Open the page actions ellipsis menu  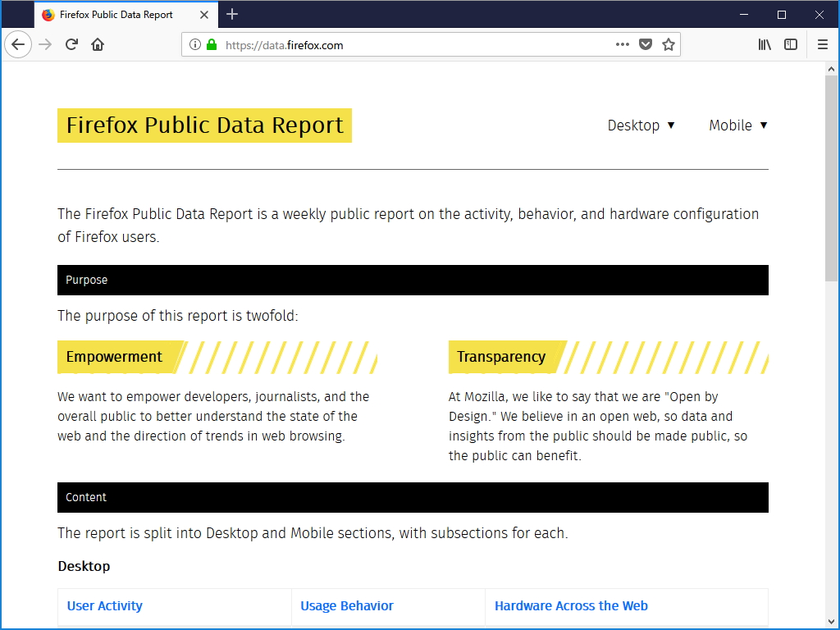[x=622, y=44]
